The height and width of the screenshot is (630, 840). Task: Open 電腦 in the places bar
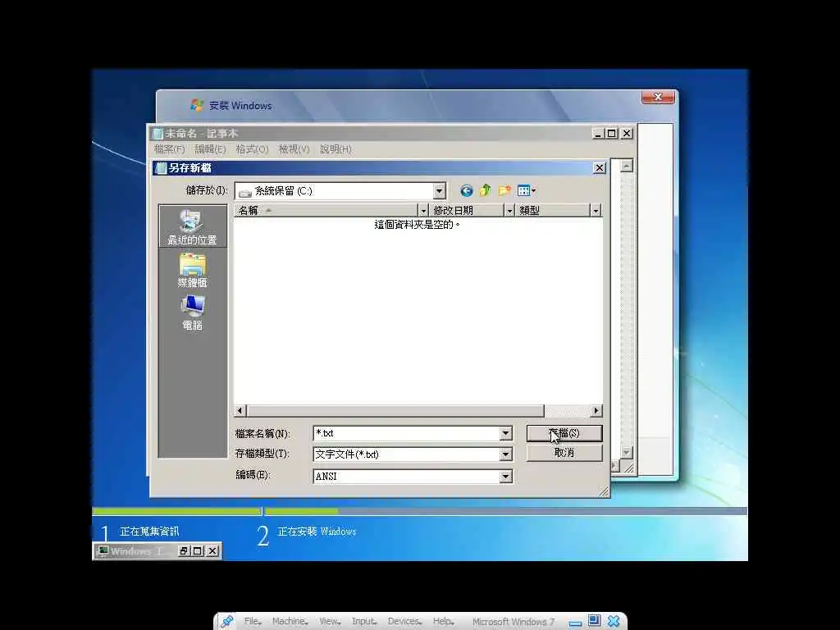coord(192,313)
